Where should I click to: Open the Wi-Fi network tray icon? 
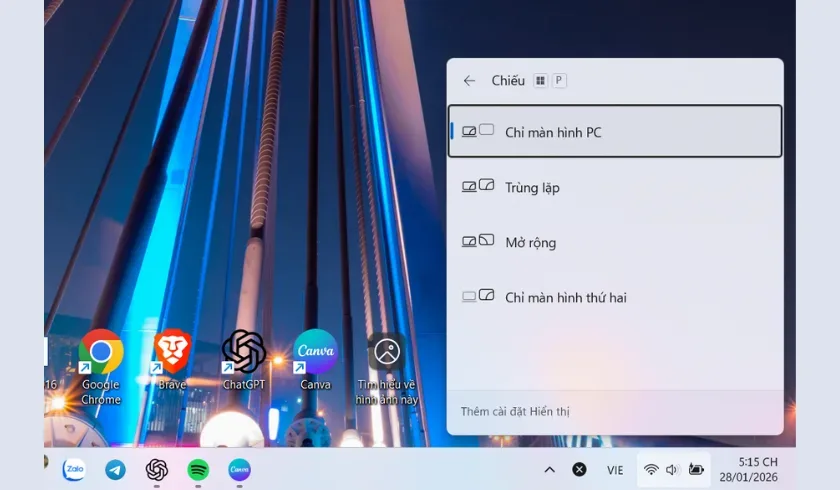point(651,470)
